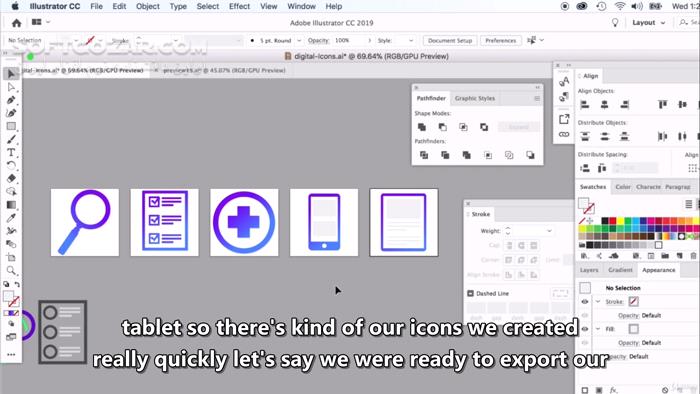Screen dimensions: 700x394
Task: Open the Layout workspace dropdown
Action: click(x=648, y=23)
